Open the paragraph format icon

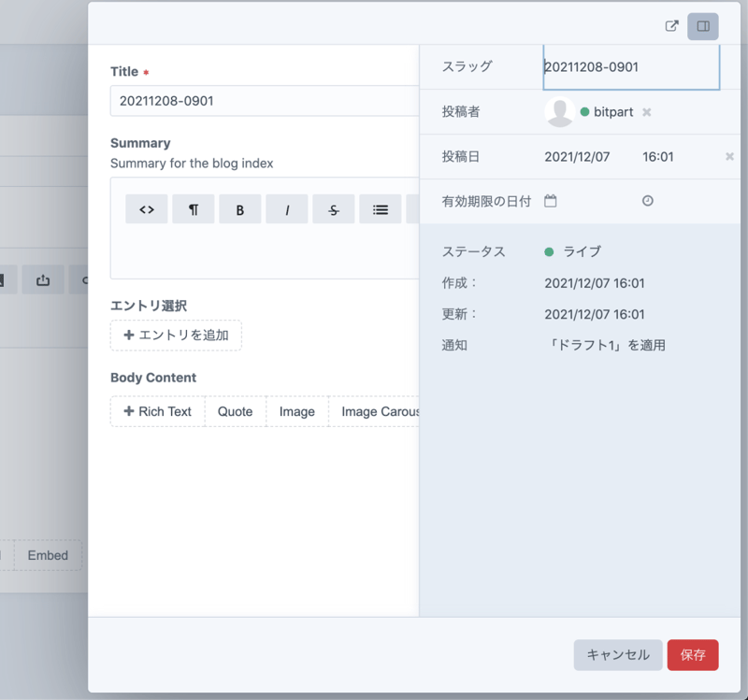(x=194, y=209)
